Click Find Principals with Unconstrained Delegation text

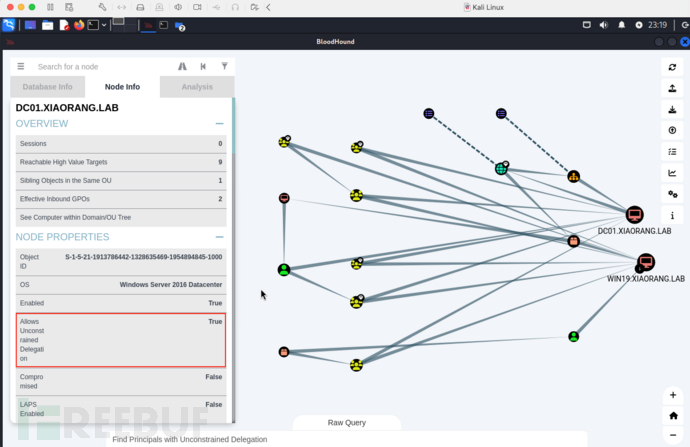click(190, 439)
